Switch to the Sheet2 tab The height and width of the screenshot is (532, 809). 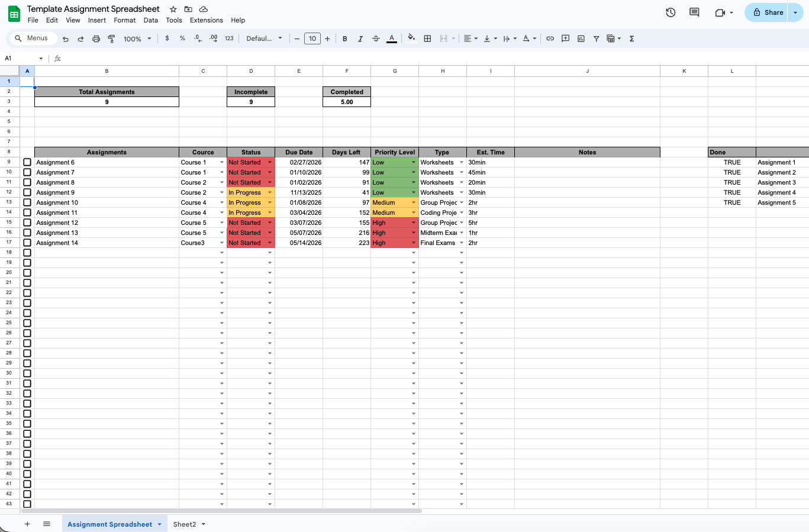tap(185, 524)
